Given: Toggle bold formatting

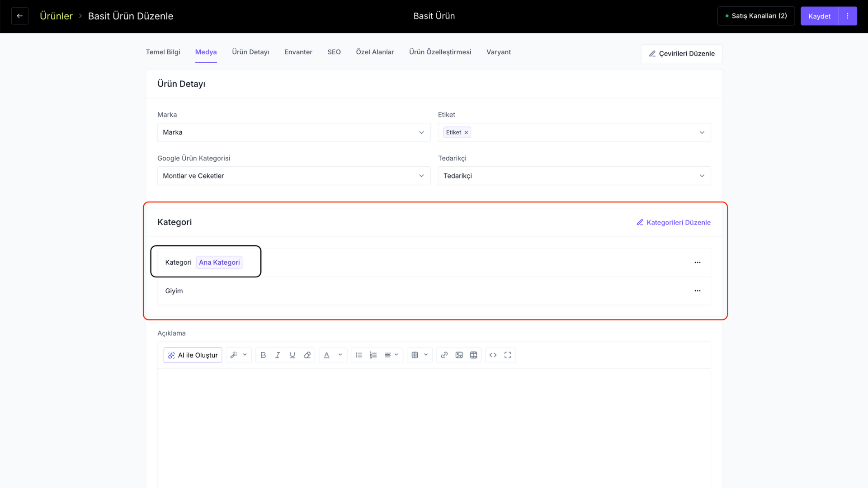Looking at the screenshot, I should pos(263,355).
